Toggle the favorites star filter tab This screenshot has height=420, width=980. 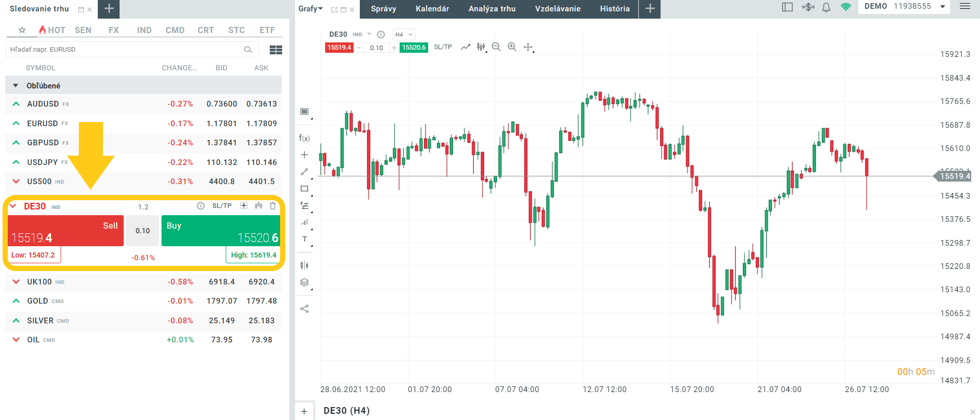click(22, 30)
